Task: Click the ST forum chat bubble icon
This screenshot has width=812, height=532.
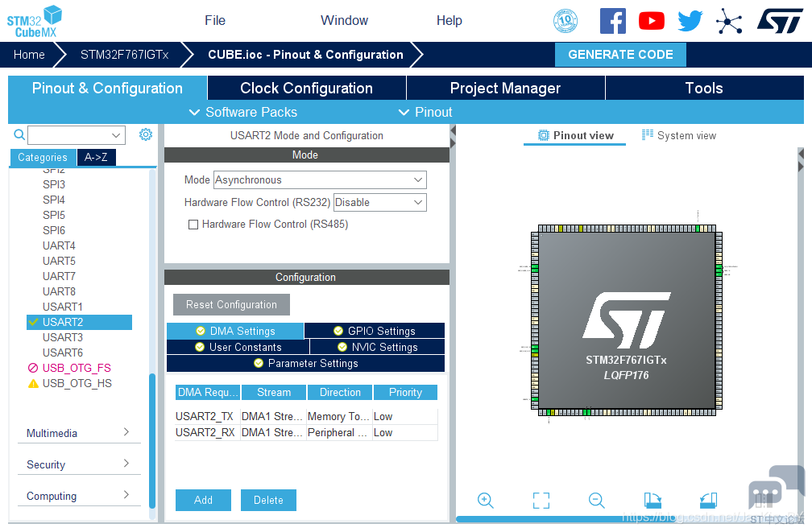Action: [x=776, y=488]
